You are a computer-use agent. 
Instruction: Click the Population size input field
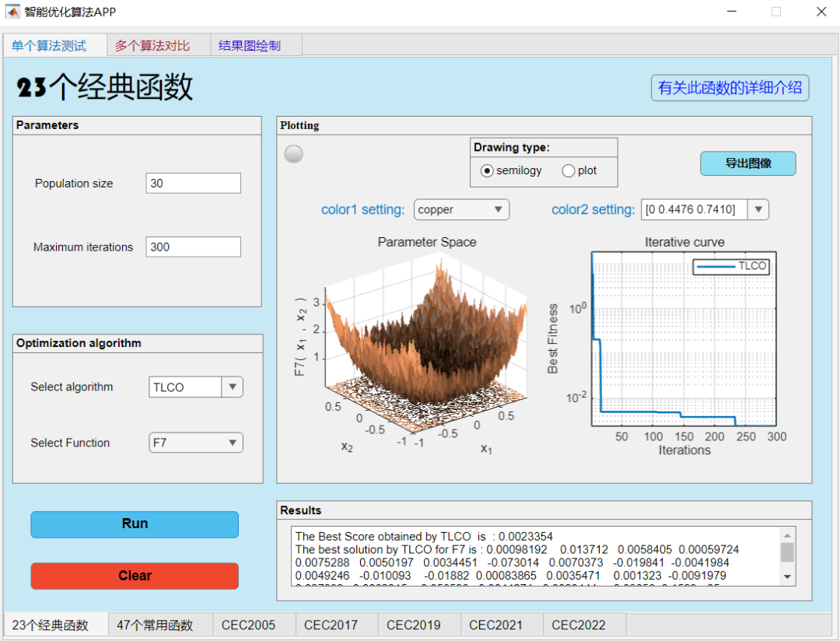pyautogui.click(x=194, y=184)
